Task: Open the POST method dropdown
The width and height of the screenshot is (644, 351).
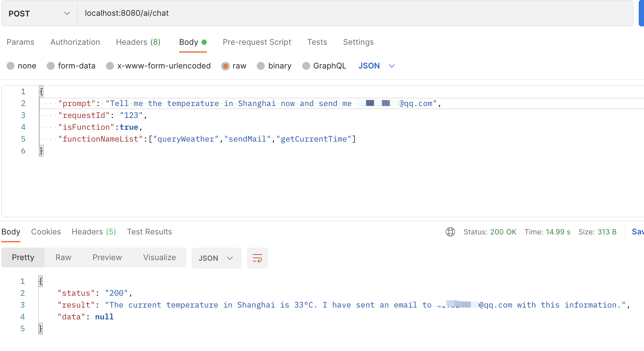Action: [67, 13]
